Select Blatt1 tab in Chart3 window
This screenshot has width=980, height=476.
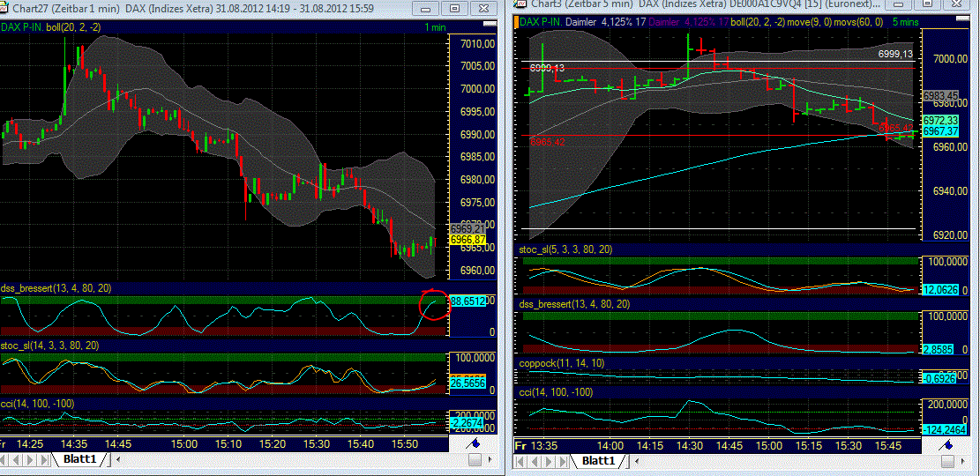tap(599, 461)
